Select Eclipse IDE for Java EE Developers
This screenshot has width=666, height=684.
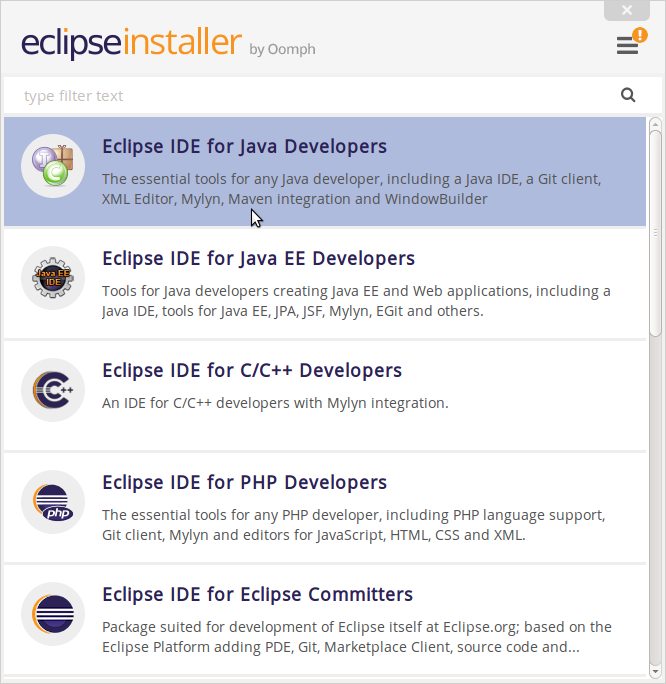click(x=325, y=284)
